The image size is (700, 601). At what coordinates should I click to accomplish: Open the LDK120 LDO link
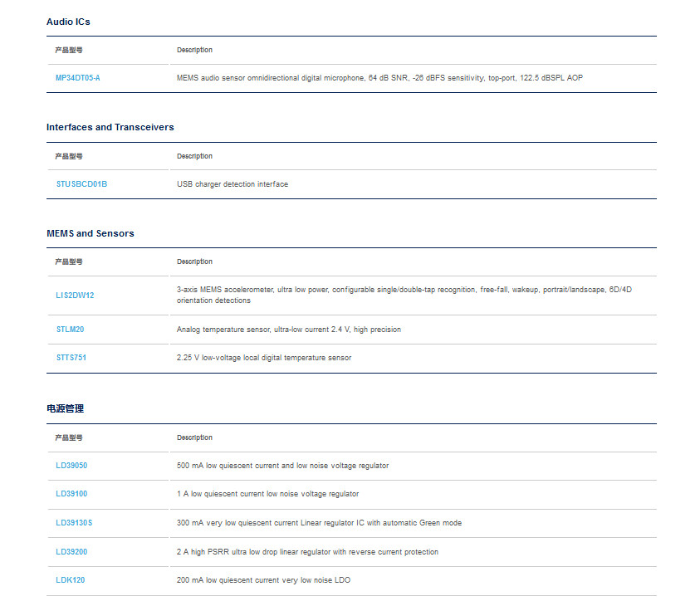[x=70, y=580]
